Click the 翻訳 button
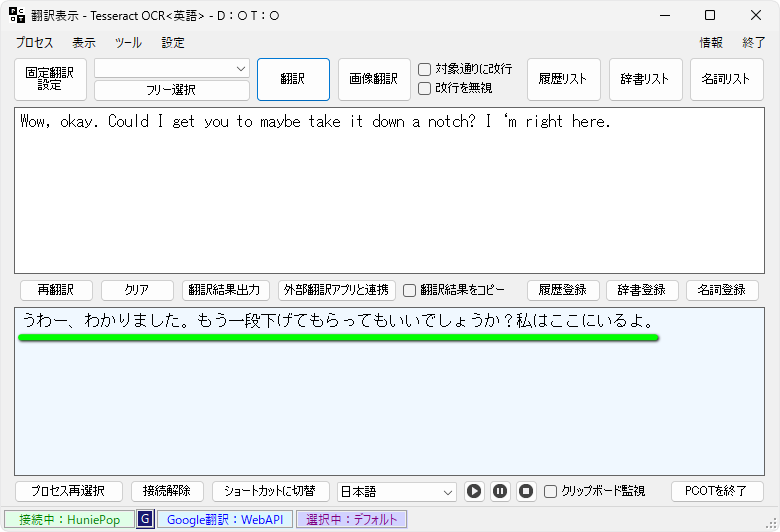The height and width of the screenshot is (532, 780). click(293, 79)
